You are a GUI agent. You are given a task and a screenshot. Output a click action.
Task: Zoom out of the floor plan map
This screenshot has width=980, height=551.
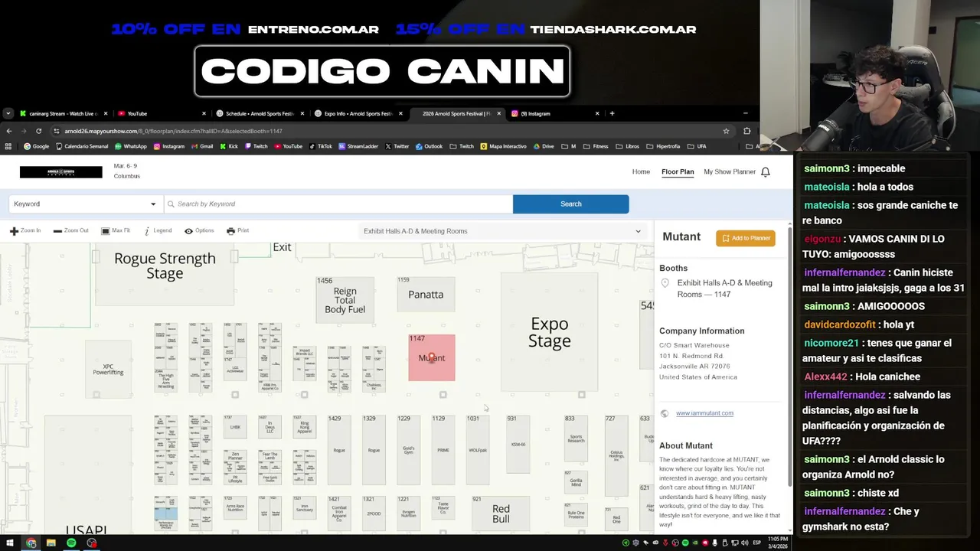(70, 230)
